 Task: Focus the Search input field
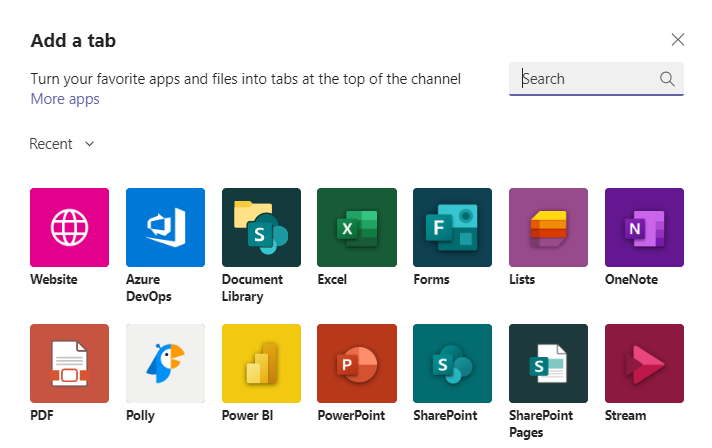596,79
